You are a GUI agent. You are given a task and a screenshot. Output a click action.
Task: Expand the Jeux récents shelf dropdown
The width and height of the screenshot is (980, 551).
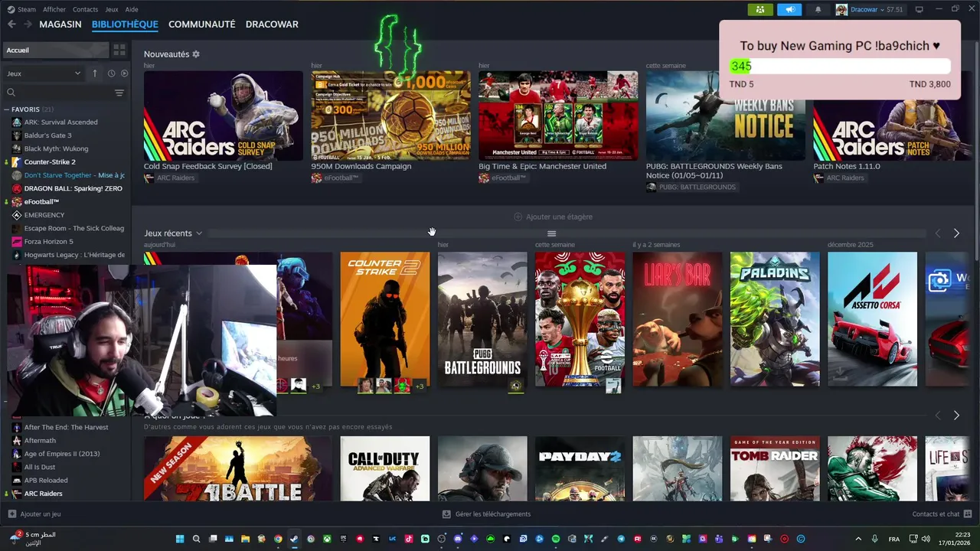click(199, 233)
